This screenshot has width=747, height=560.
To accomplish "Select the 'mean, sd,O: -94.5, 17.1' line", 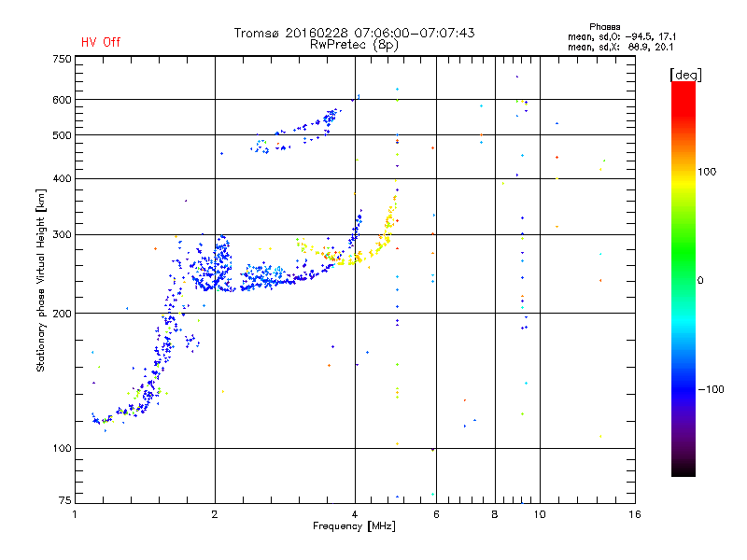I will tap(622, 36).
